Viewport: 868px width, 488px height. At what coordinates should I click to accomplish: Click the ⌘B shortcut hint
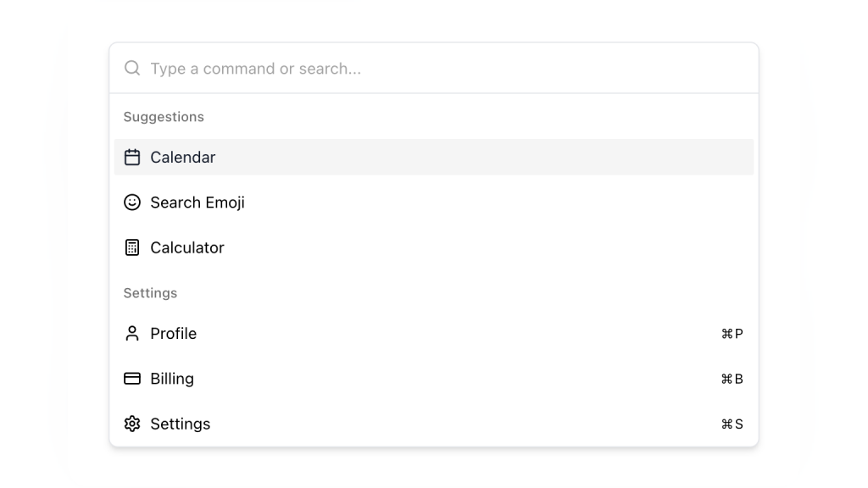tap(732, 379)
